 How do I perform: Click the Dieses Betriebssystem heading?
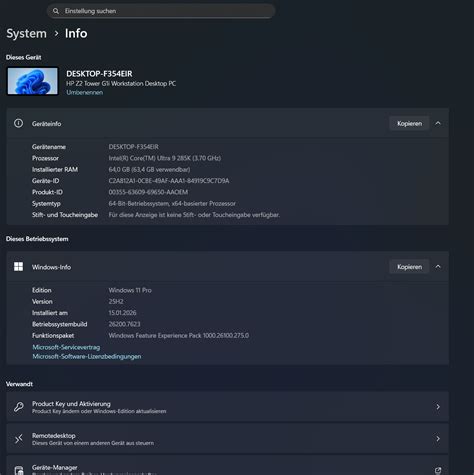click(37, 239)
